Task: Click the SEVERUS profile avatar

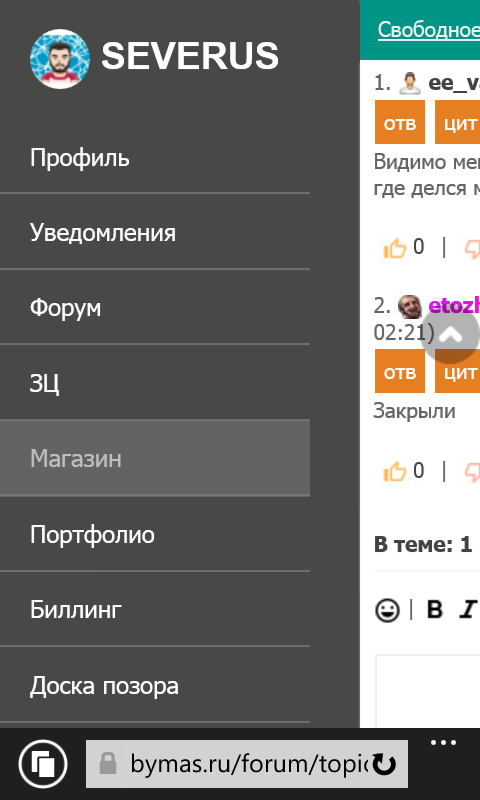Action: click(x=60, y=59)
